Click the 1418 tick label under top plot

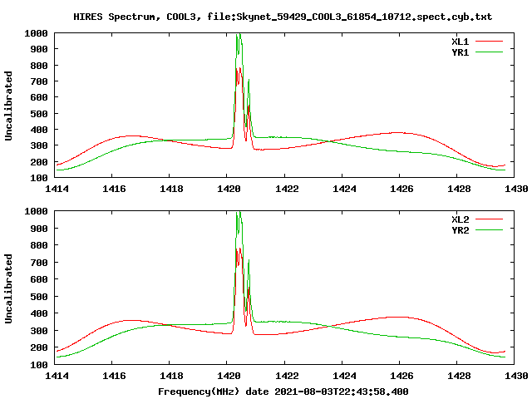(x=171, y=189)
